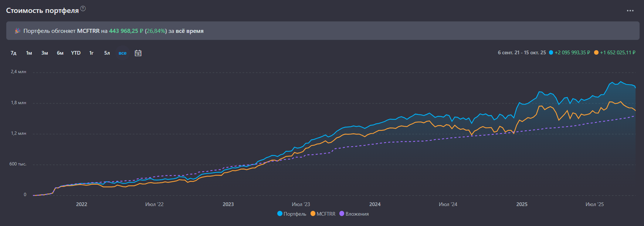Show the 1г period chart
Viewport: 644px width, 226px height.
pyautogui.click(x=91, y=53)
